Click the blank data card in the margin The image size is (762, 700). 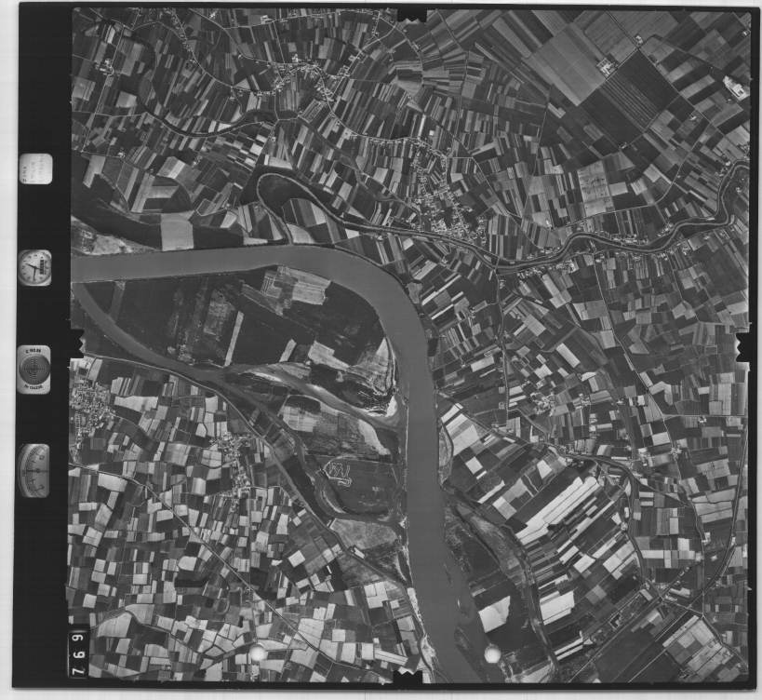(x=35, y=168)
